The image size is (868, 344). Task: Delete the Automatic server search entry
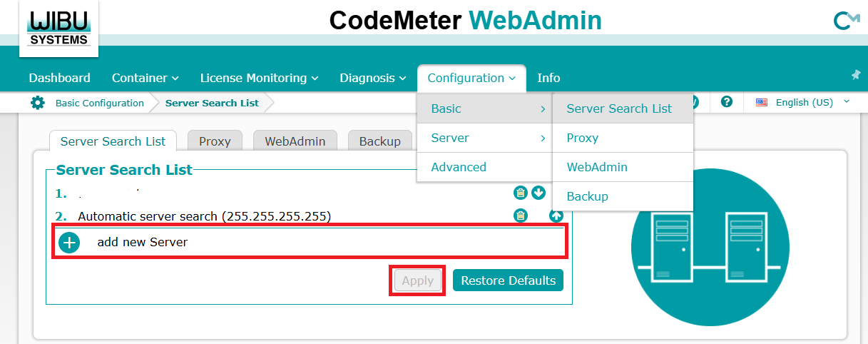pos(521,216)
